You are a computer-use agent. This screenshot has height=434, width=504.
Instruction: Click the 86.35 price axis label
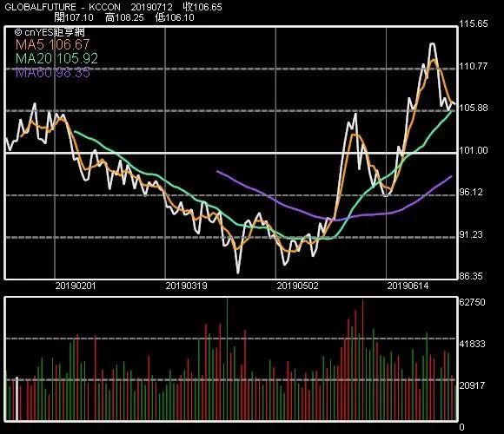click(471, 276)
